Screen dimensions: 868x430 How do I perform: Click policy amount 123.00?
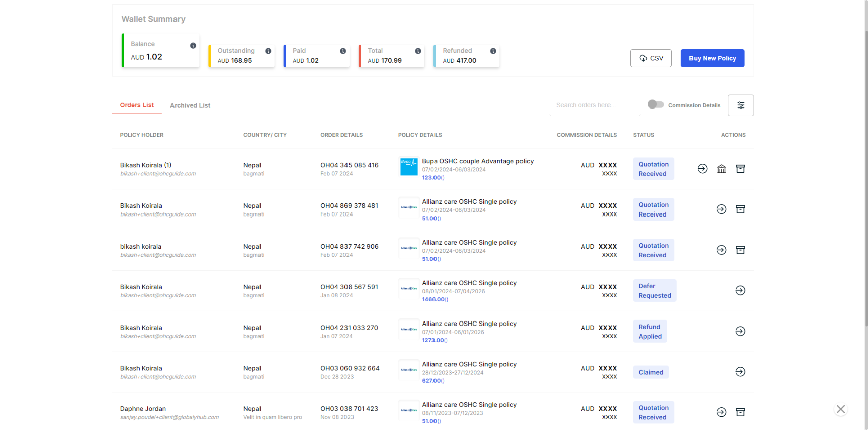point(431,178)
